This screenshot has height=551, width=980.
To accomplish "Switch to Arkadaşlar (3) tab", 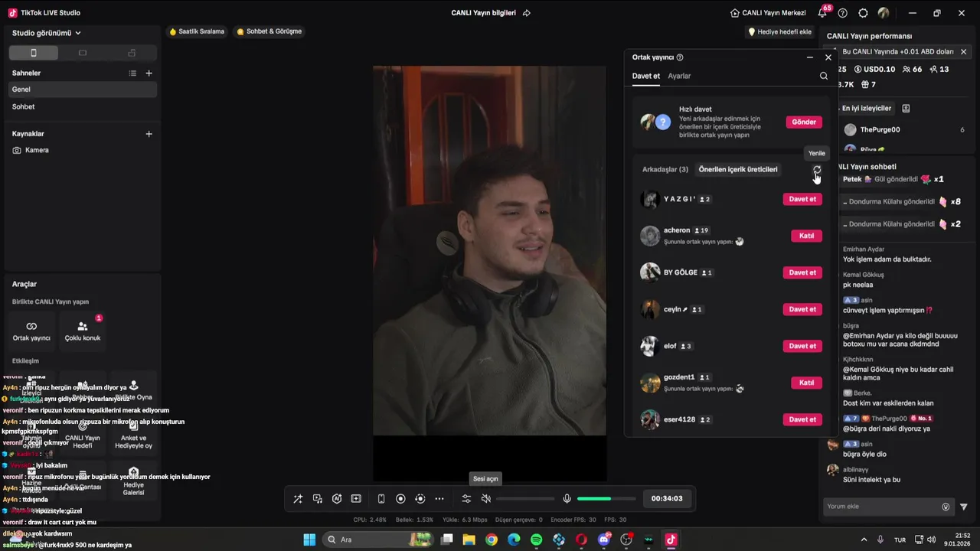I will click(x=665, y=170).
